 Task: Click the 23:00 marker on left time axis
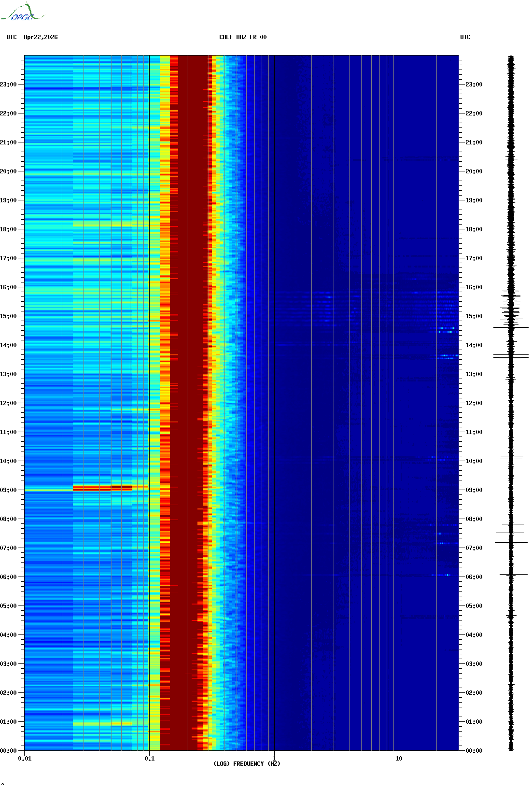[x=8, y=85]
